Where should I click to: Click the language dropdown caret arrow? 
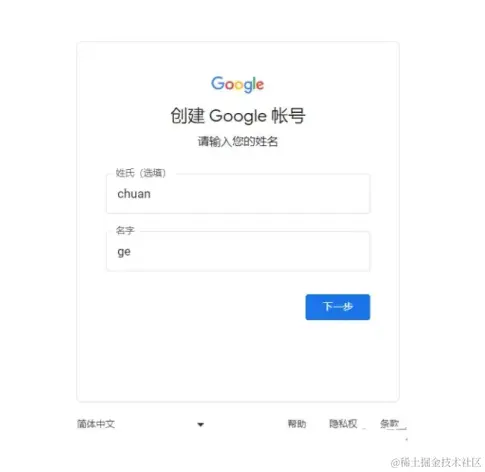point(200,424)
